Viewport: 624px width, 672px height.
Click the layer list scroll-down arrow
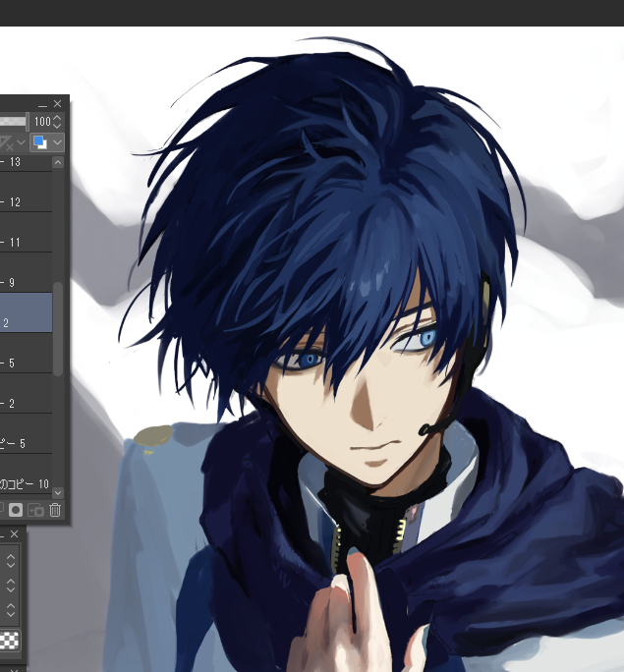(x=57, y=493)
